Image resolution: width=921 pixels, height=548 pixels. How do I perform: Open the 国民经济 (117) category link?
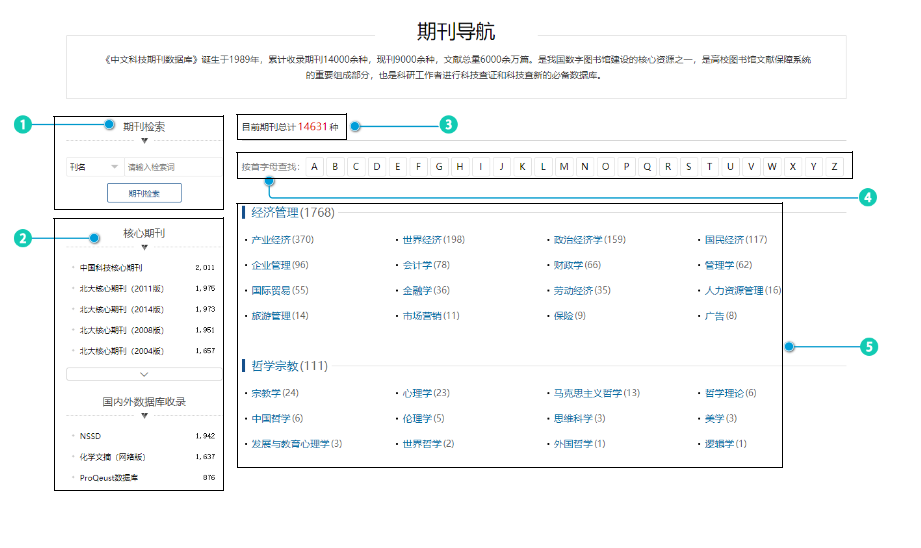[735, 240]
